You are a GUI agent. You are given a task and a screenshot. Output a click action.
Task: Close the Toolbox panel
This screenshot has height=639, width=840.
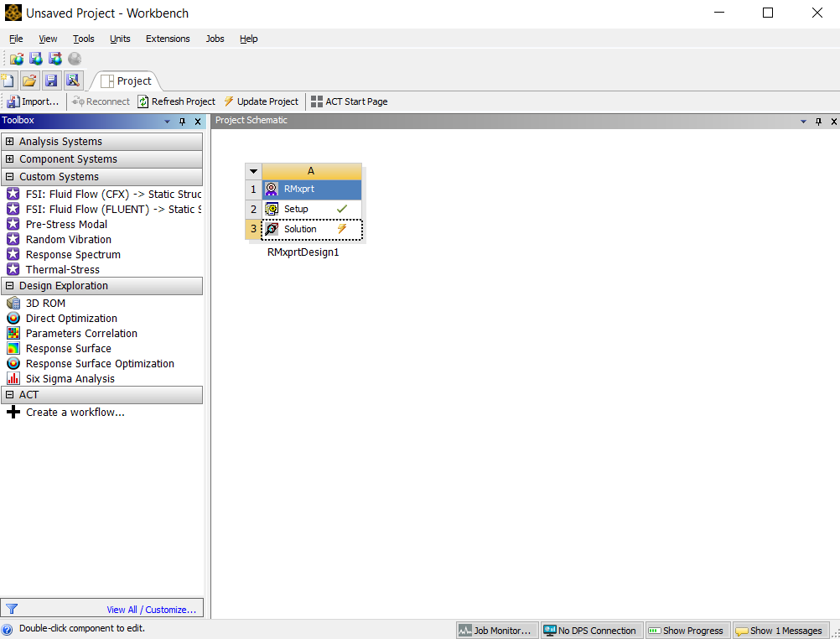click(x=198, y=121)
